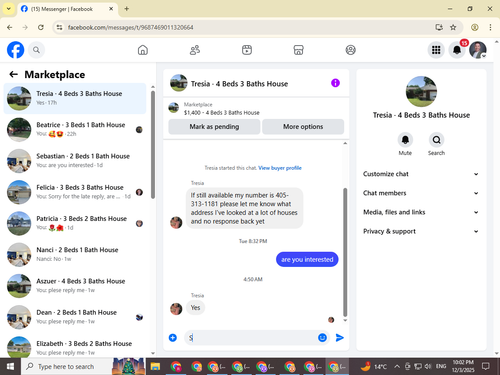Click the browser address bar URL
This screenshot has width=500, height=375.
coord(131,27)
